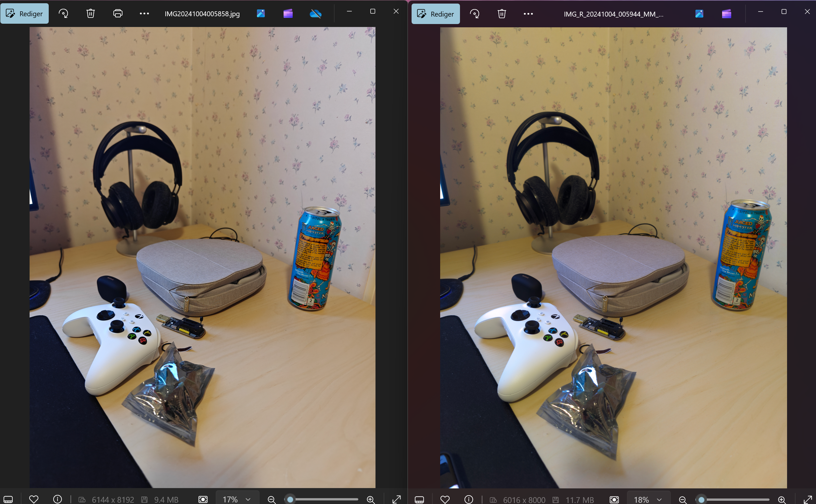Click the left window zoom slider

click(321, 499)
